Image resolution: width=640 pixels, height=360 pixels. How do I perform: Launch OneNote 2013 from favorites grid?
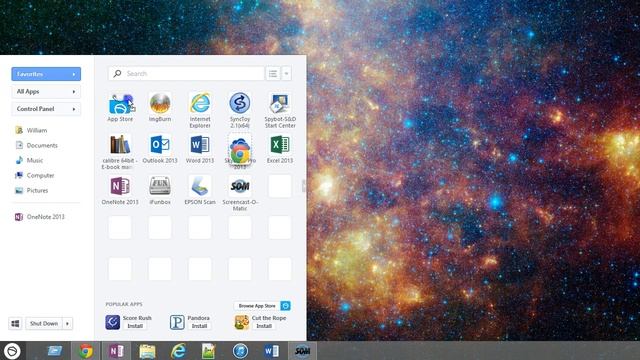point(120,186)
